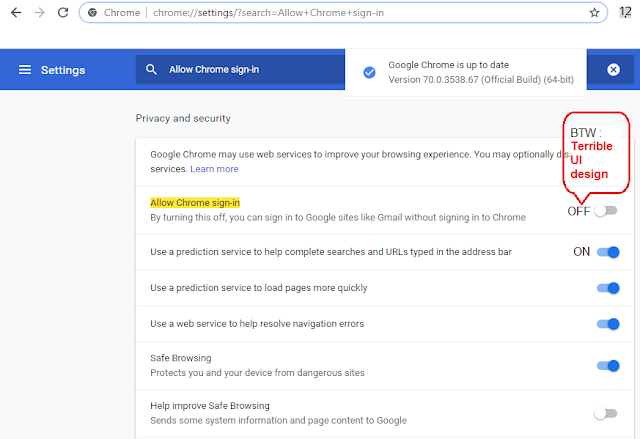The height and width of the screenshot is (439, 640).
Task: Toggle prediction service for searches and URLs
Action: pos(608,252)
